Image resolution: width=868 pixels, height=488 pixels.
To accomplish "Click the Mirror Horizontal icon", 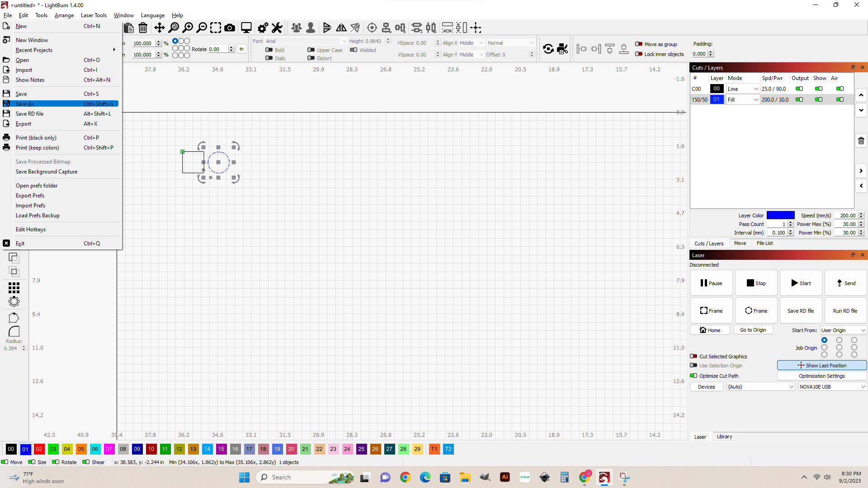I will (341, 28).
